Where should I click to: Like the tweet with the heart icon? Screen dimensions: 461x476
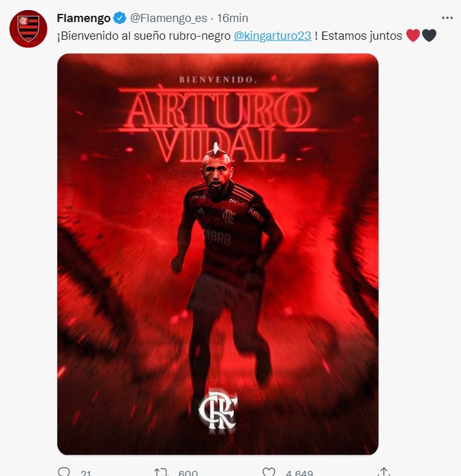pyautogui.click(x=269, y=472)
